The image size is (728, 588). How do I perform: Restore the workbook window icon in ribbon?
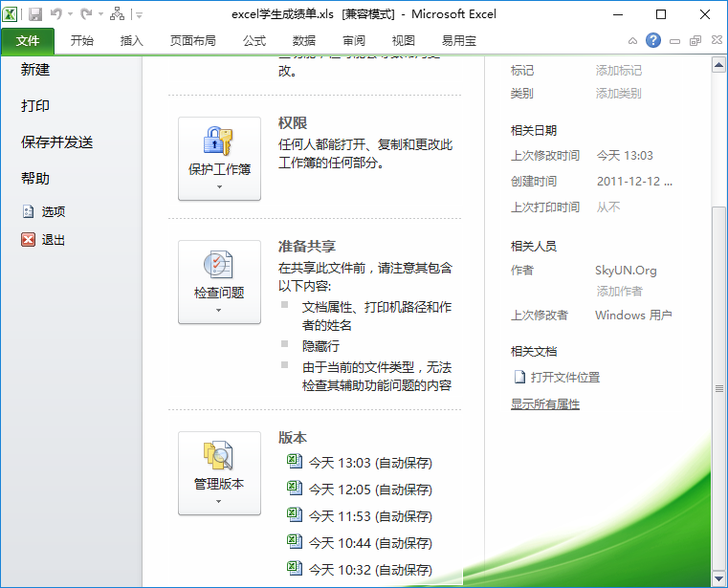(695, 41)
